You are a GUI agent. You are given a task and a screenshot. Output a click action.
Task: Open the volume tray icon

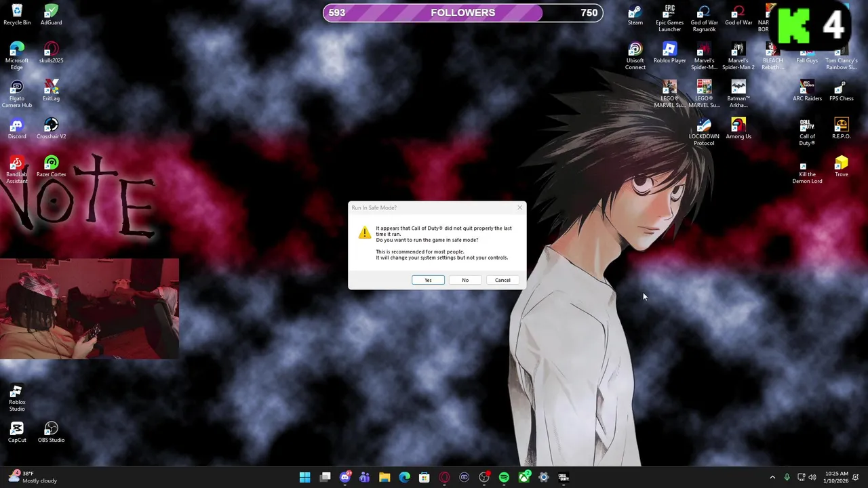[x=812, y=477]
